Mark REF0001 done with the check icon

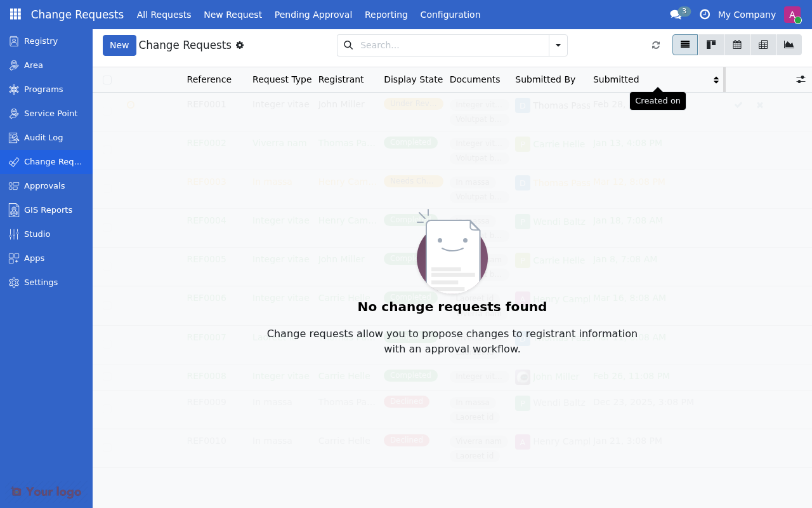(738, 105)
